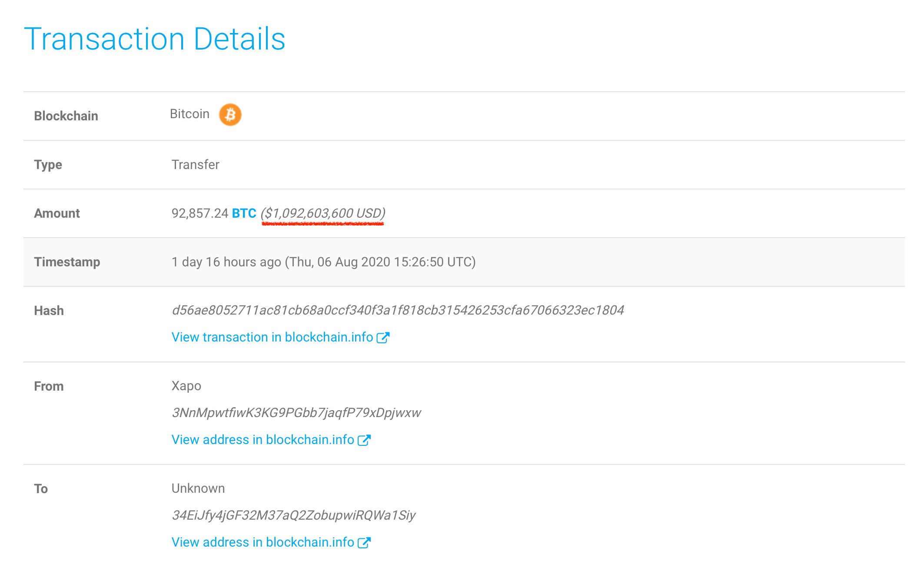Click the Type row label
This screenshot has width=924, height=577.
coord(48,165)
